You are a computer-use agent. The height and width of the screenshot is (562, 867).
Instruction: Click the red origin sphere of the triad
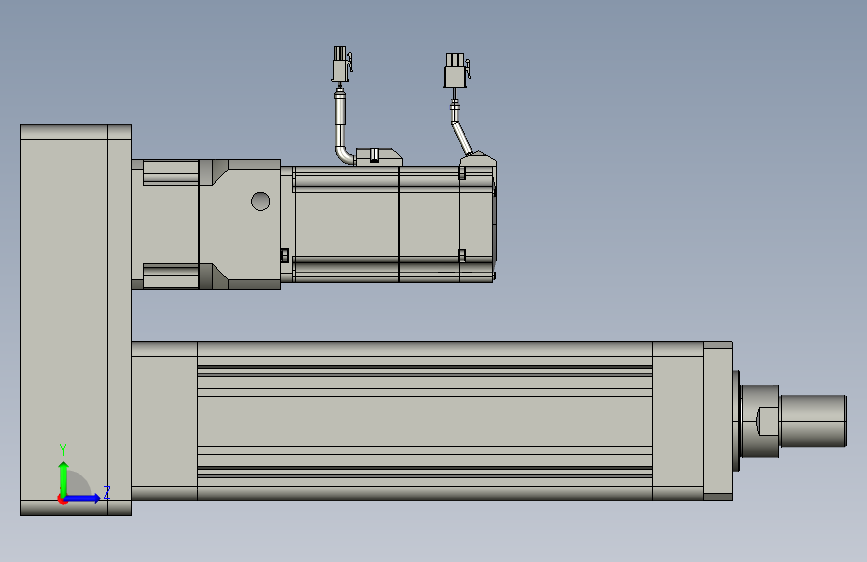pos(62,499)
